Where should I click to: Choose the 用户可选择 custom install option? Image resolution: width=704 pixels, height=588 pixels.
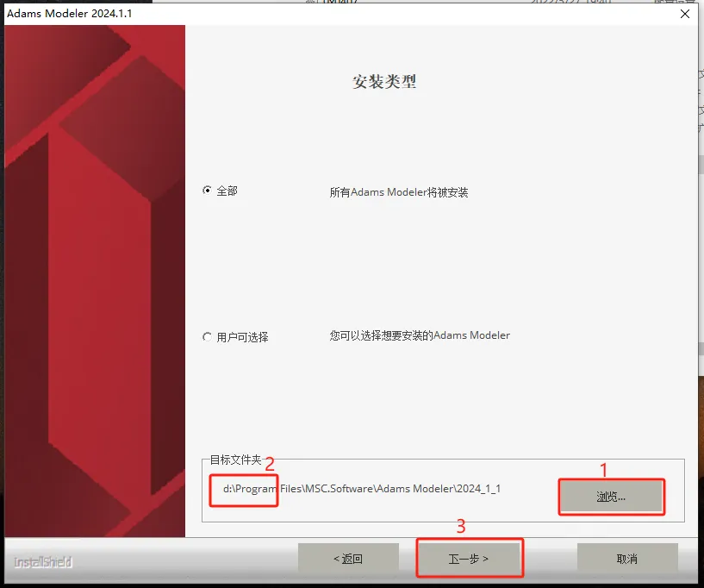click(207, 337)
